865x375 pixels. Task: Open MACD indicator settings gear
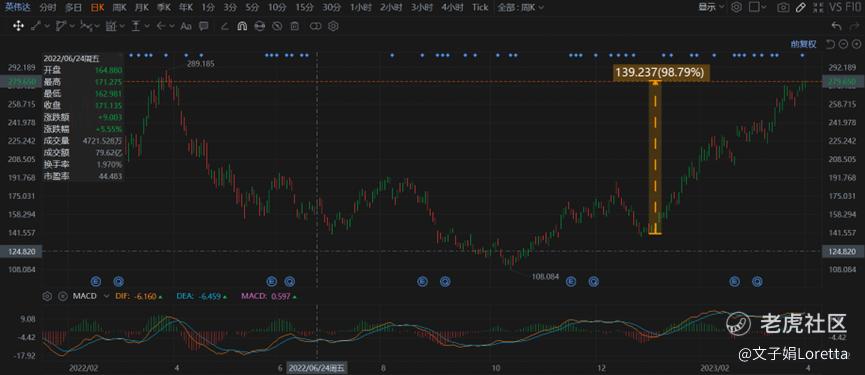[x=47, y=296]
